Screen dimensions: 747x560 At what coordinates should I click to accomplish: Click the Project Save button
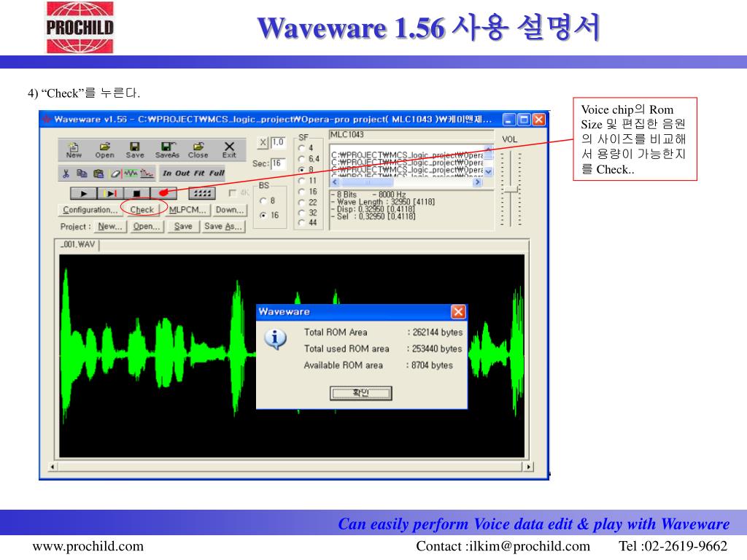(x=183, y=227)
